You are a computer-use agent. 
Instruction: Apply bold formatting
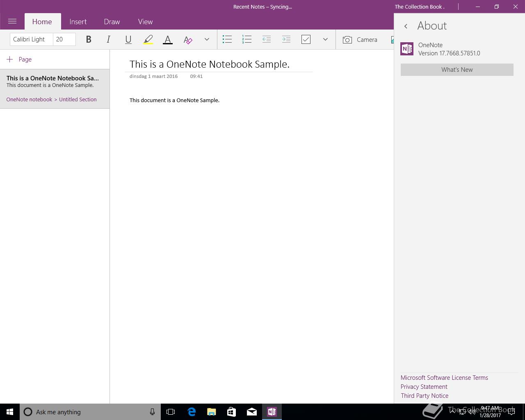88,39
